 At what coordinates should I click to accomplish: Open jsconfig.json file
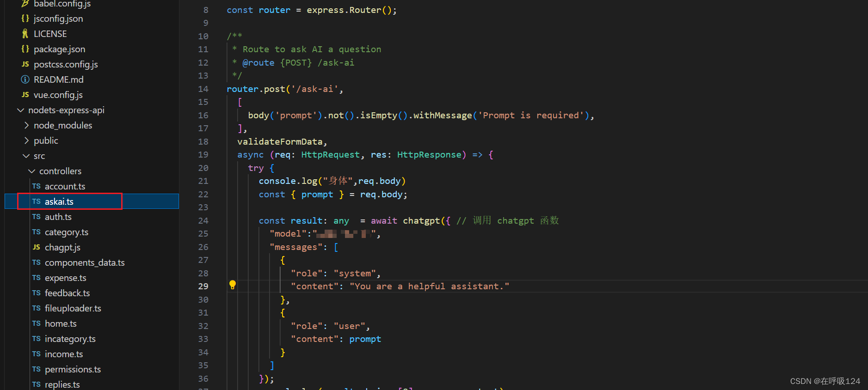[58, 18]
